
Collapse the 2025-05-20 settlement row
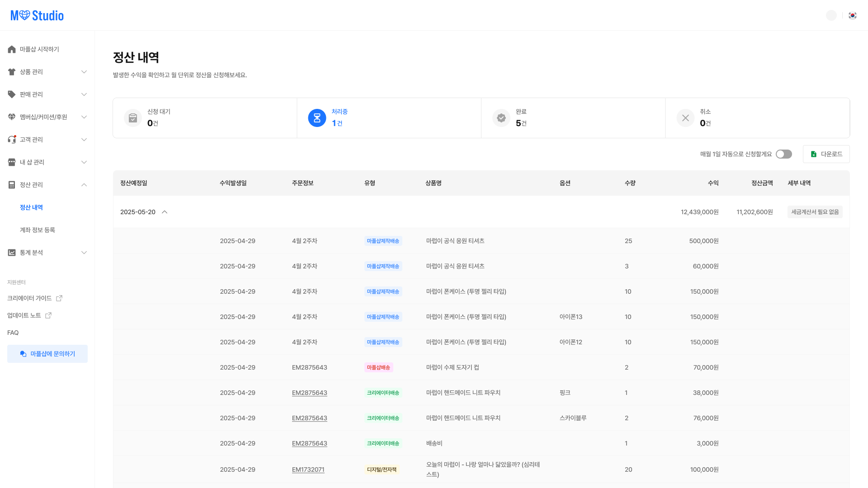(165, 212)
